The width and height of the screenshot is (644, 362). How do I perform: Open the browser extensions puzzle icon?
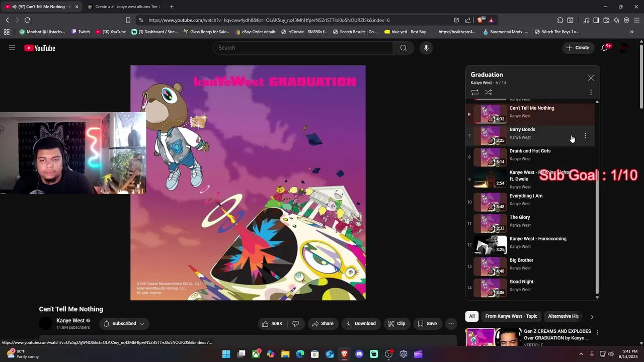(560, 20)
